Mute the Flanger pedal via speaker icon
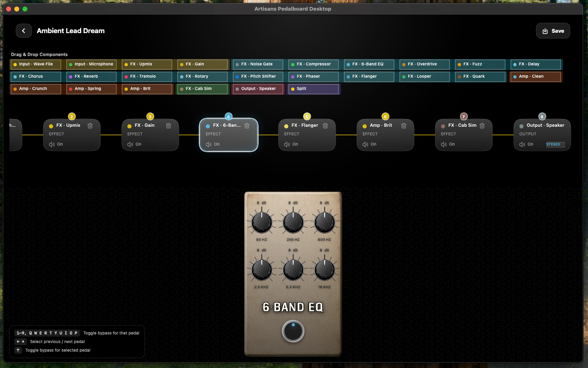 (x=287, y=144)
